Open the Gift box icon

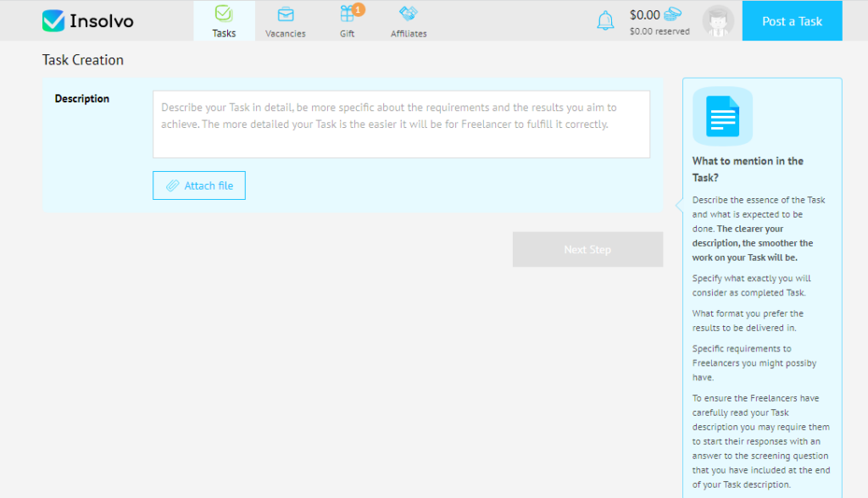pos(347,14)
